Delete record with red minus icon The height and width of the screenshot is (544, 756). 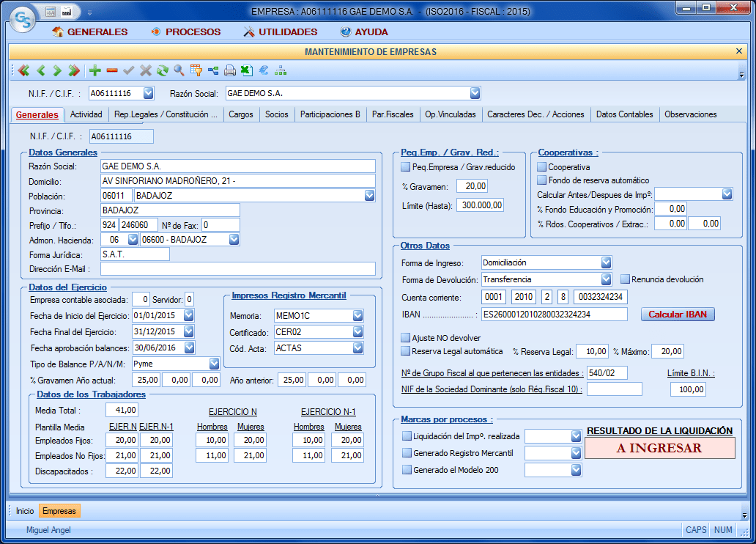[112, 70]
